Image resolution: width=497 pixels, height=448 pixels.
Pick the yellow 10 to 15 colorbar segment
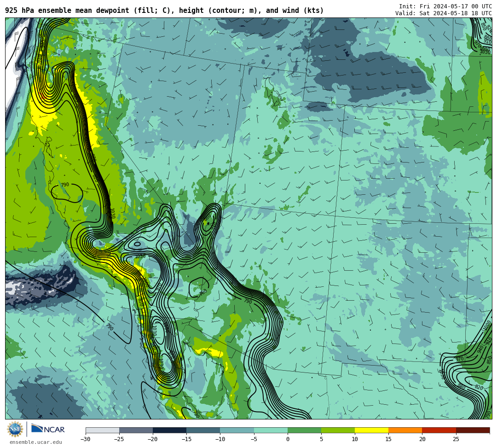[x=371, y=430]
